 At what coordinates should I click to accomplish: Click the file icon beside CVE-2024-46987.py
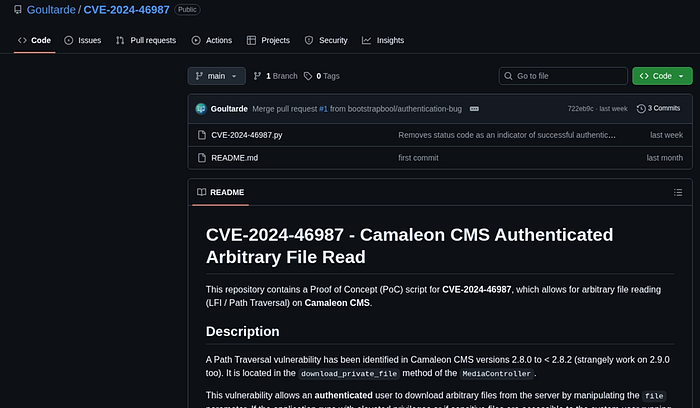[x=202, y=135]
